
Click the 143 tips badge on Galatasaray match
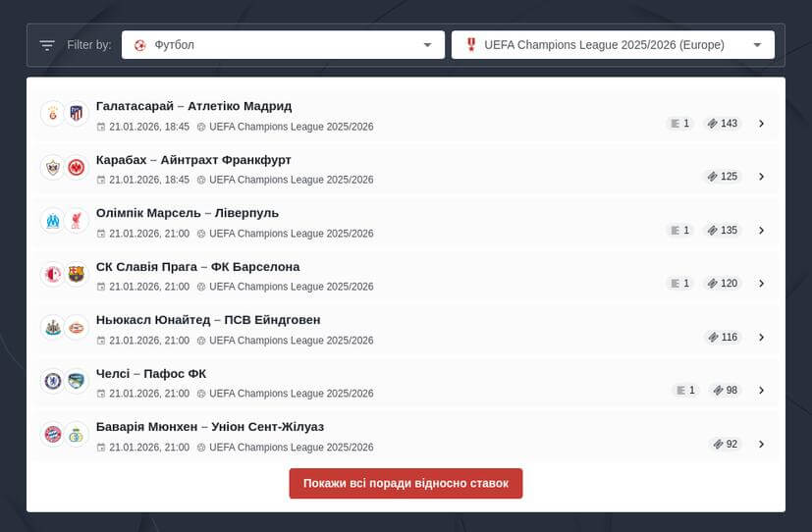point(722,124)
